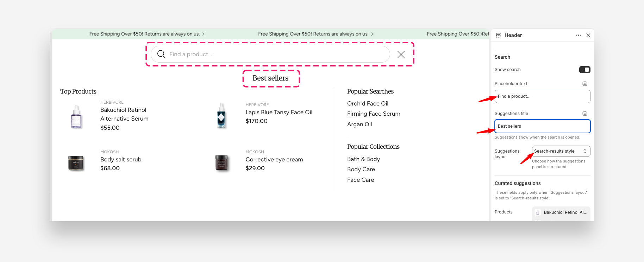Open Lapis Blue Tansy Face Oil product

point(279,112)
